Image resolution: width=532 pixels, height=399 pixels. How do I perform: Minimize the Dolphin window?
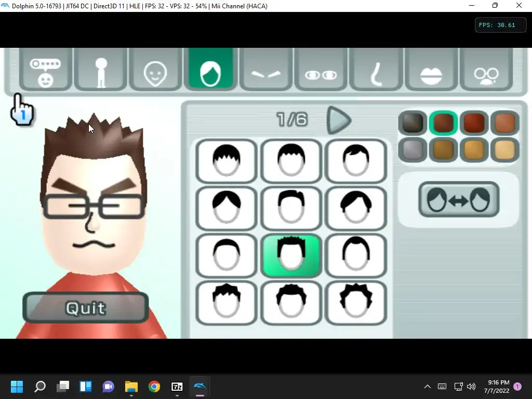pos(472,5)
